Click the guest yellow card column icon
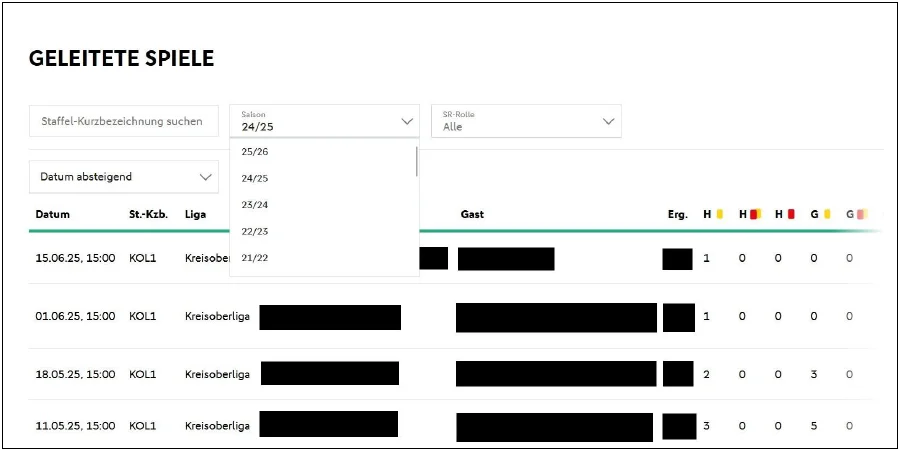 (x=826, y=214)
